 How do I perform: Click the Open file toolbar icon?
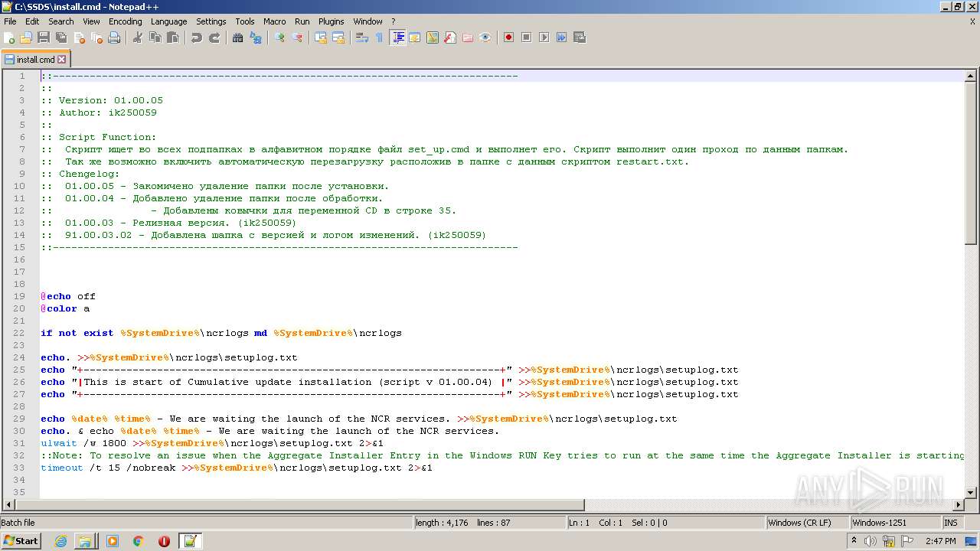(x=26, y=37)
